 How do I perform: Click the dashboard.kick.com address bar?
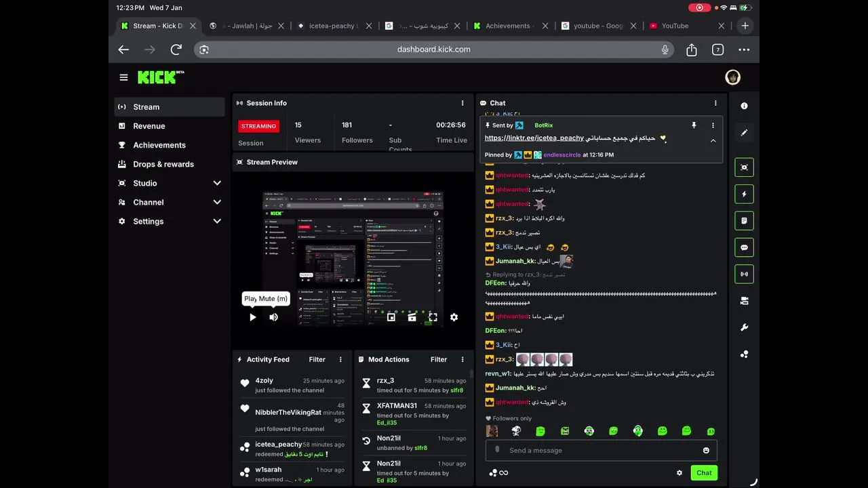click(434, 49)
